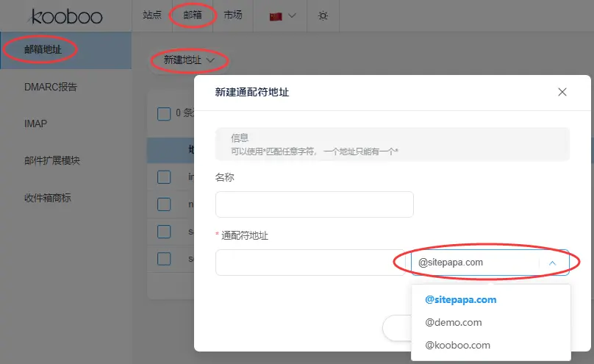Select the last address row checkbox
This screenshot has width=594, height=364.
[x=164, y=259]
